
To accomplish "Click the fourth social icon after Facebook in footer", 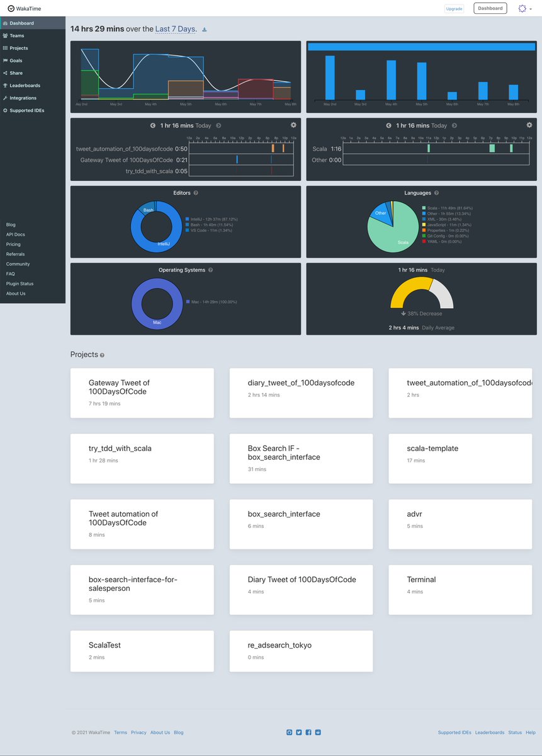I will click(318, 732).
